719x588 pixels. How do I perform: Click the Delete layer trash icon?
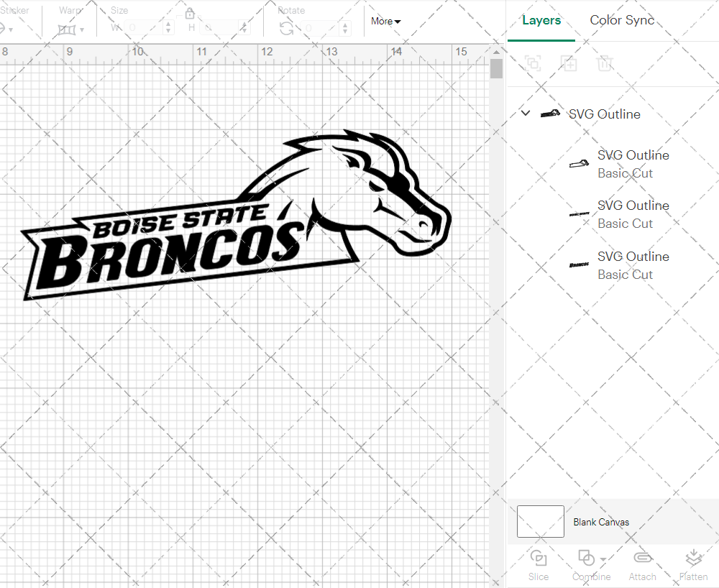coord(605,63)
